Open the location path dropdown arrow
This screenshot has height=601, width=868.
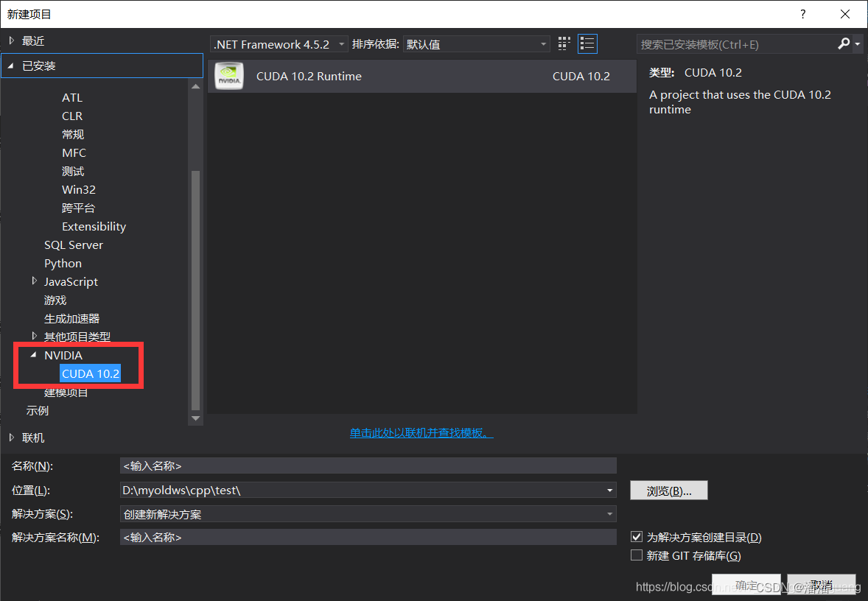(x=609, y=491)
